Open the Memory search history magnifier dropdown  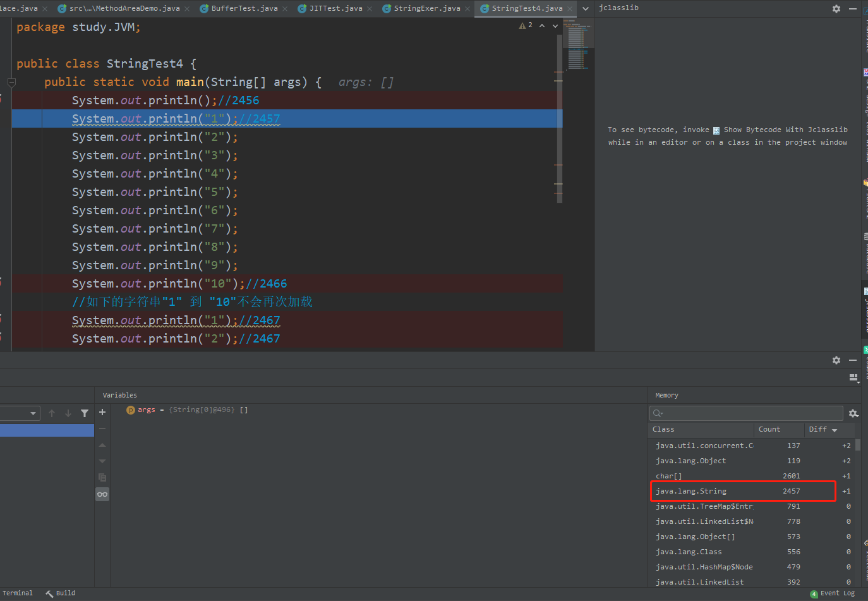click(658, 413)
